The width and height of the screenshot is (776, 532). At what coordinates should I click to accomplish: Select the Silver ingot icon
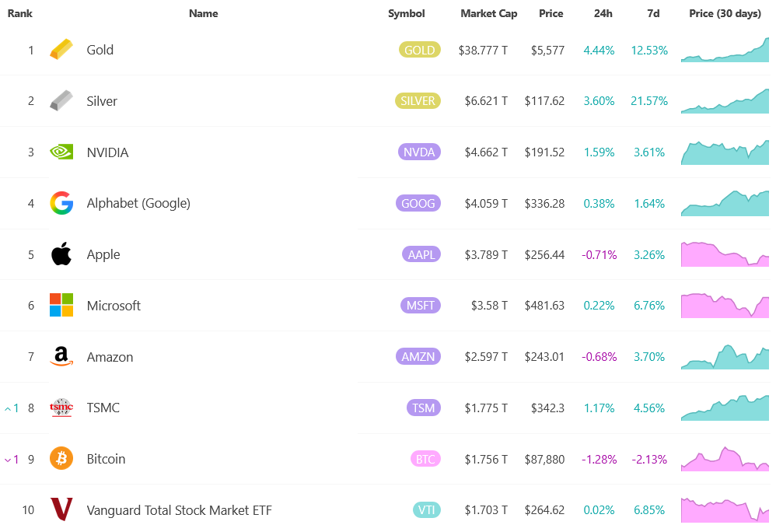(x=61, y=100)
